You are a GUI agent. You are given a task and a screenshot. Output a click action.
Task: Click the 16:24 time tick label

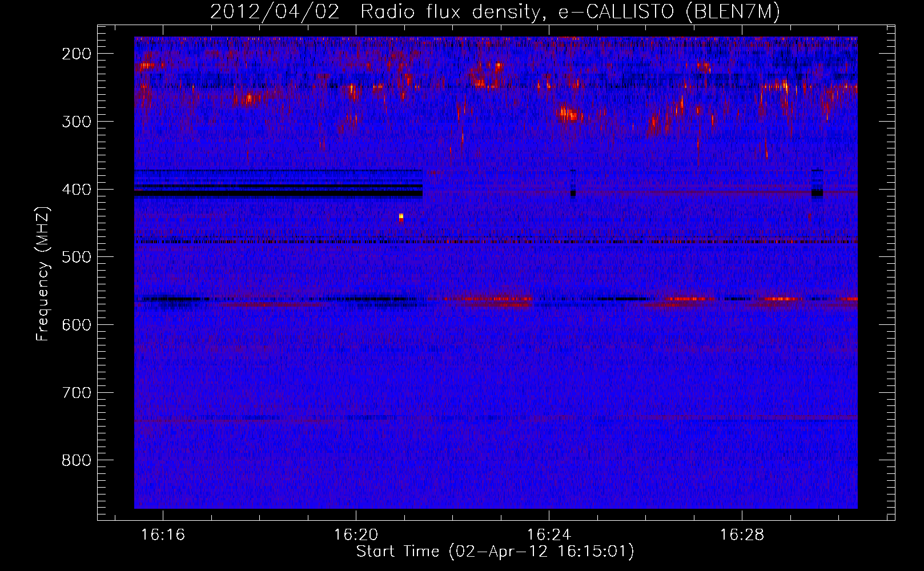549,535
